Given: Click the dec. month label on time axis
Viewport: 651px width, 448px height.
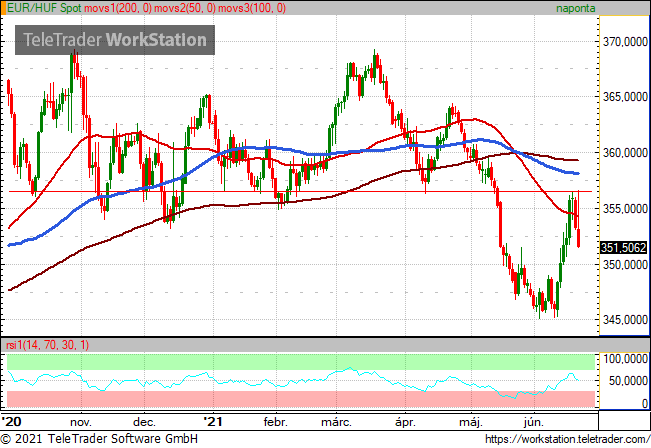Looking at the screenshot, I should [144, 423].
